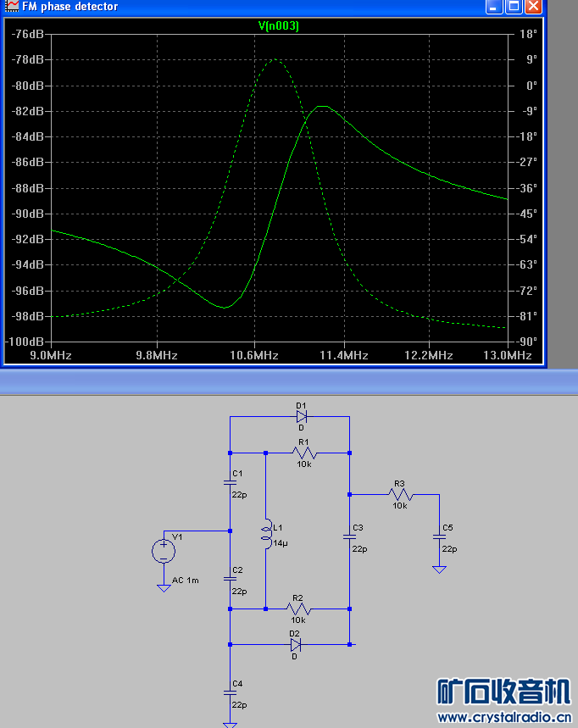The width and height of the screenshot is (578, 728).
Task: Click the -90° phase axis label
Action: (x=526, y=342)
